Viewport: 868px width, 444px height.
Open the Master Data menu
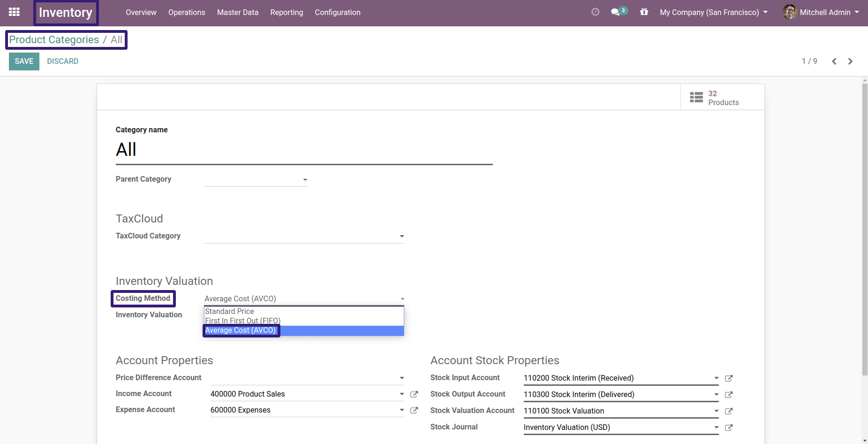click(x=238, y=12)
